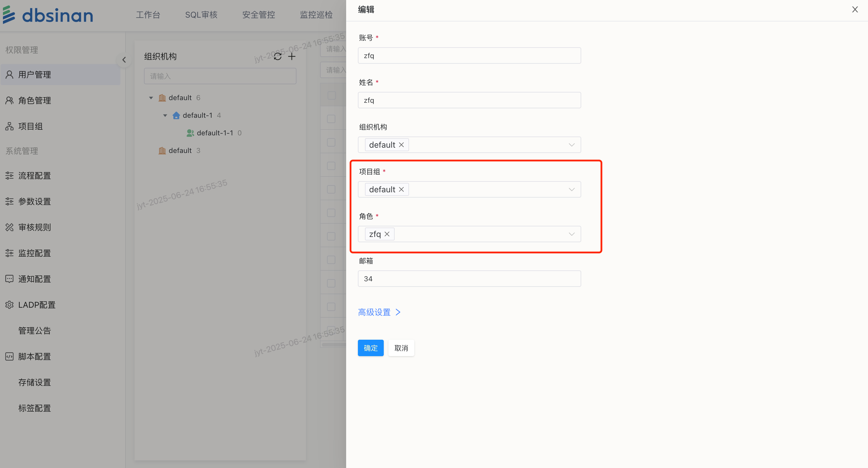Click the refresh icon in 组织机构 panel
Screen dimensions: 868x468
coord(277,57)
